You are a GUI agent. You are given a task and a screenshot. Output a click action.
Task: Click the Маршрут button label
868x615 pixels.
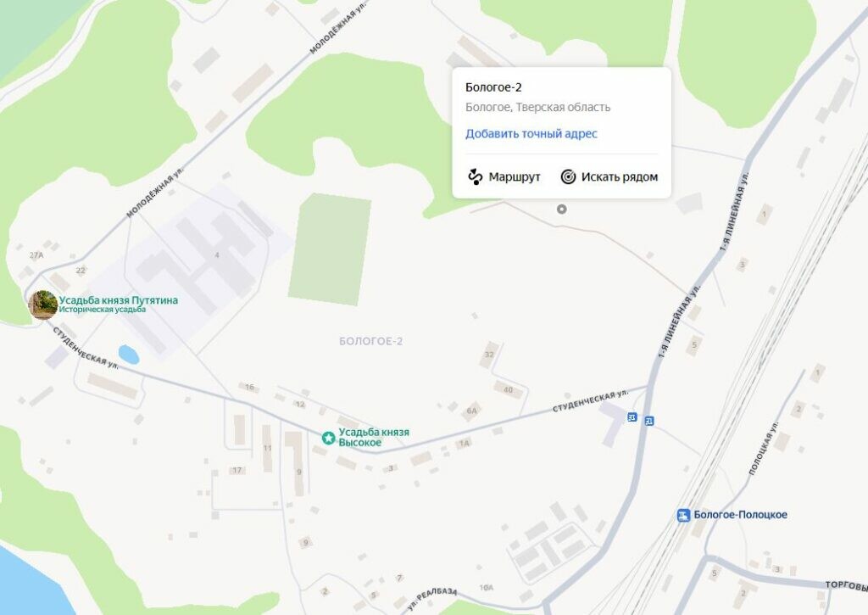click(x=515, y=176)
